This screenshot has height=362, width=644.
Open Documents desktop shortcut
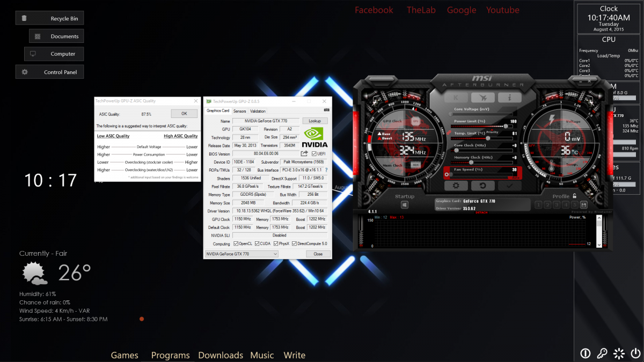56,36
